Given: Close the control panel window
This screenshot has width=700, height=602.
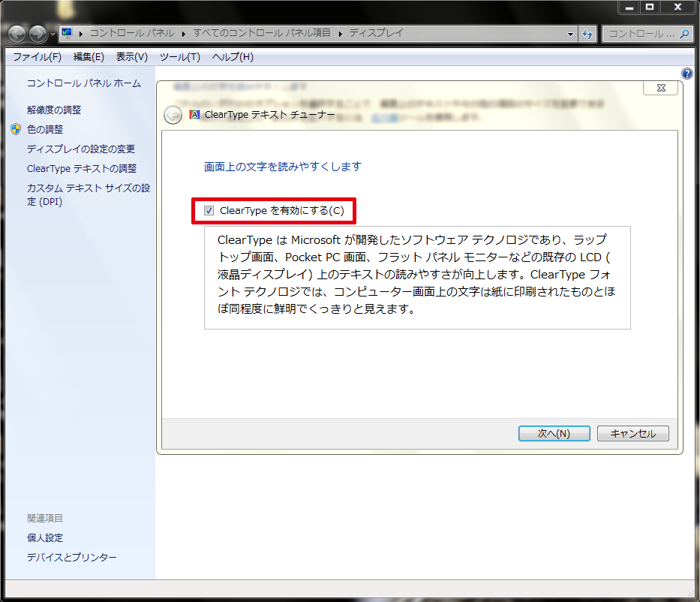Looking at the screenshot, I should point(677,6).
